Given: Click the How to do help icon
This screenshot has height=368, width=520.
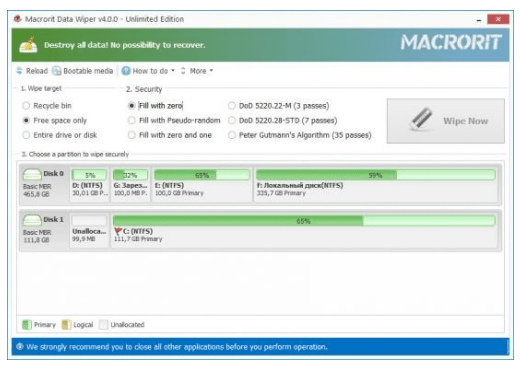Looking at the screenshot, I should 126,71.
